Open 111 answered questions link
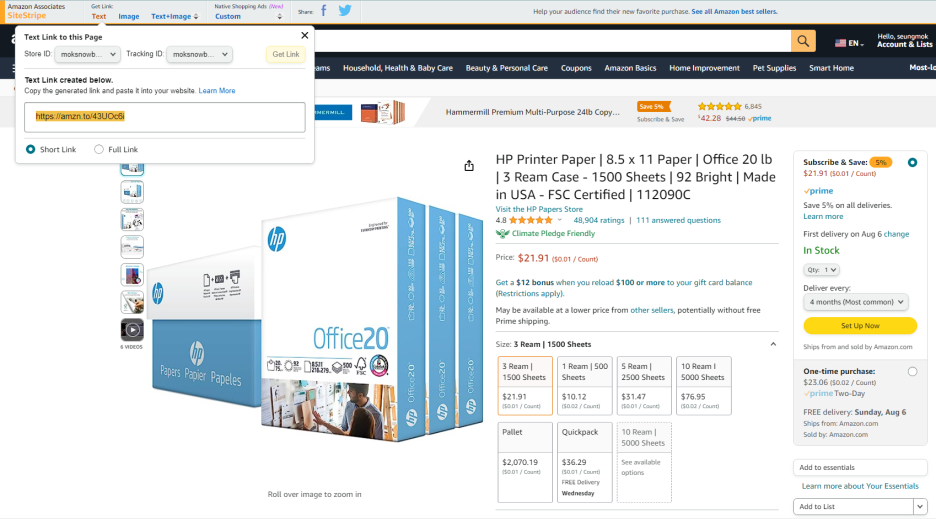Image resolution: width=936 pixels, height=519 pixels. click(678, 220)
